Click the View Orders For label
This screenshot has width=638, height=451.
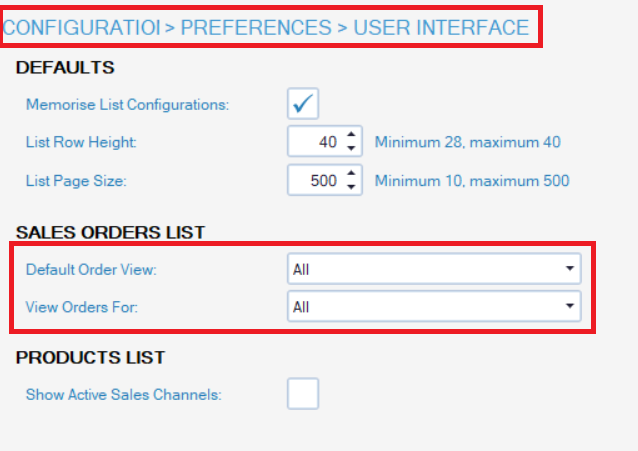pyautogui.click(x=82, y=307)
